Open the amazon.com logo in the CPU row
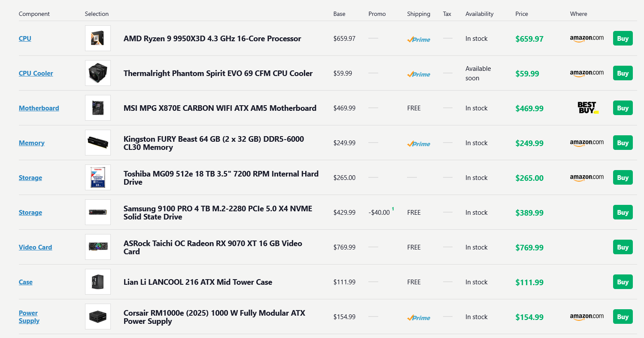Screen dimensions: 644x338 coord(587,39)
